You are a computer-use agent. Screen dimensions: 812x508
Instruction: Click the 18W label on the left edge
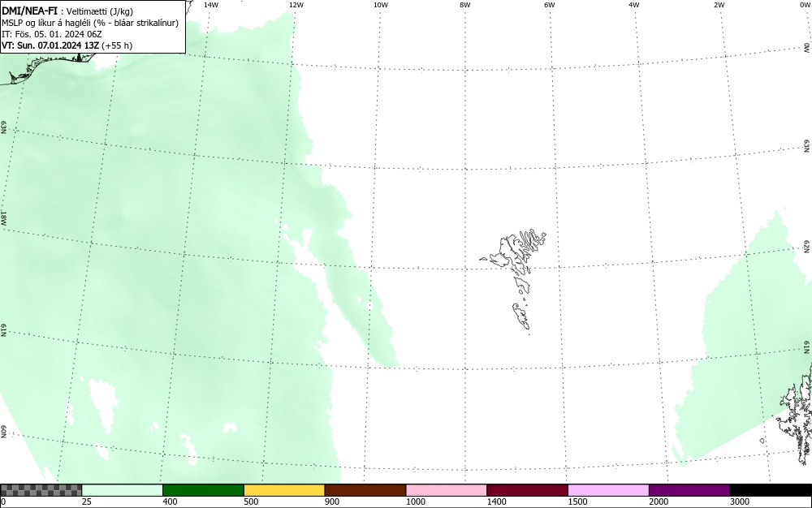[3, 217]
